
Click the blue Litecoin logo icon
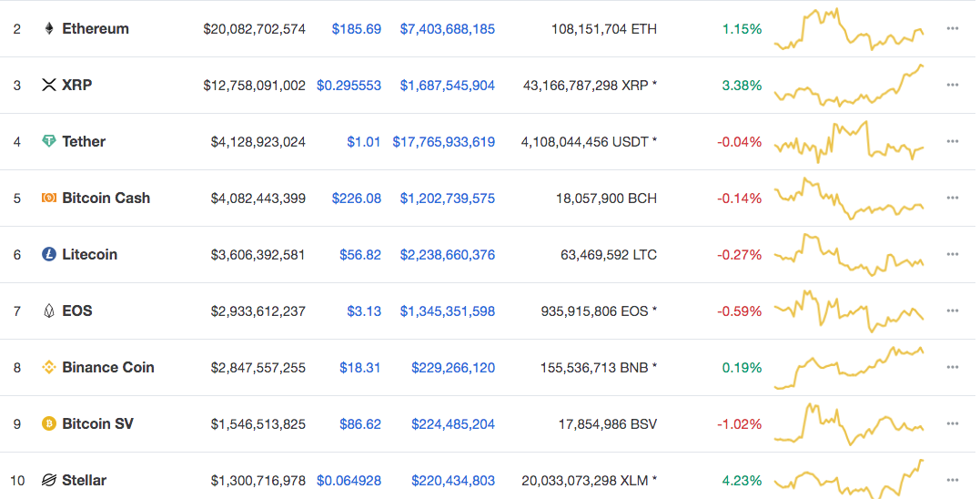[49, 254]
